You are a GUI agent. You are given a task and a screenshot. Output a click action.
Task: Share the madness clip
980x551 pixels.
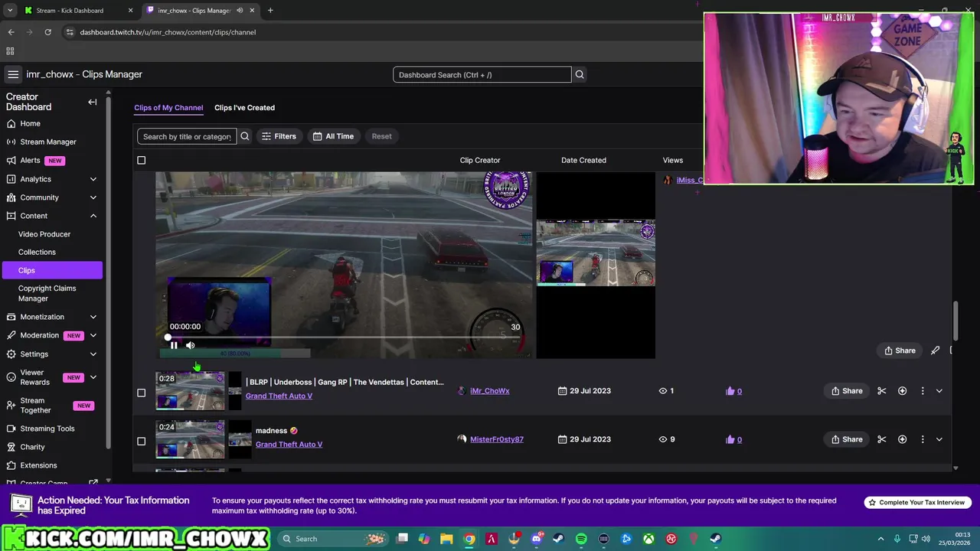846,439
